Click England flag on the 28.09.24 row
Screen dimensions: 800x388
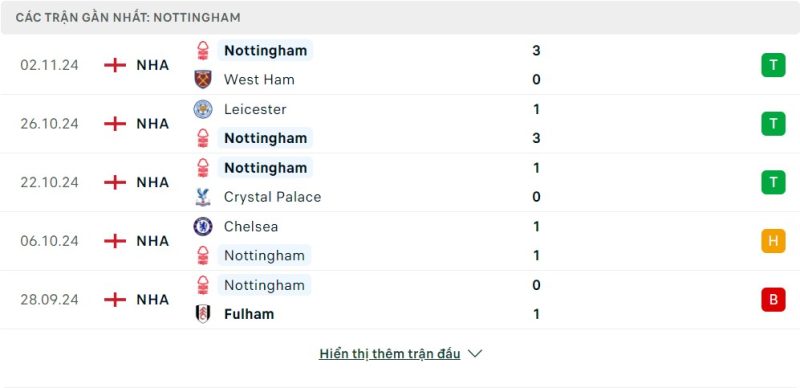pyautogui.click(x=115, y=299)
